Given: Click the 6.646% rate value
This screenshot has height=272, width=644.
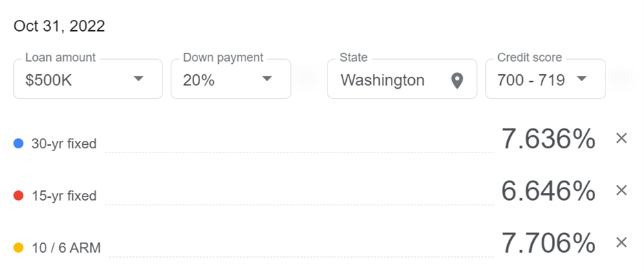Looking at the screenshot, I should tap(548, 191).
